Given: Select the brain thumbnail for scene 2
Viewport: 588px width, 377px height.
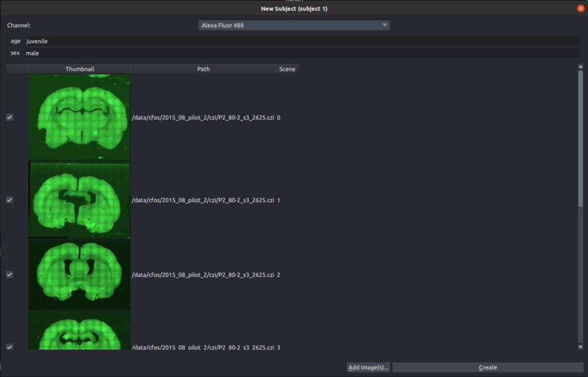Looking at the screenshot, I should coord(79,275).
